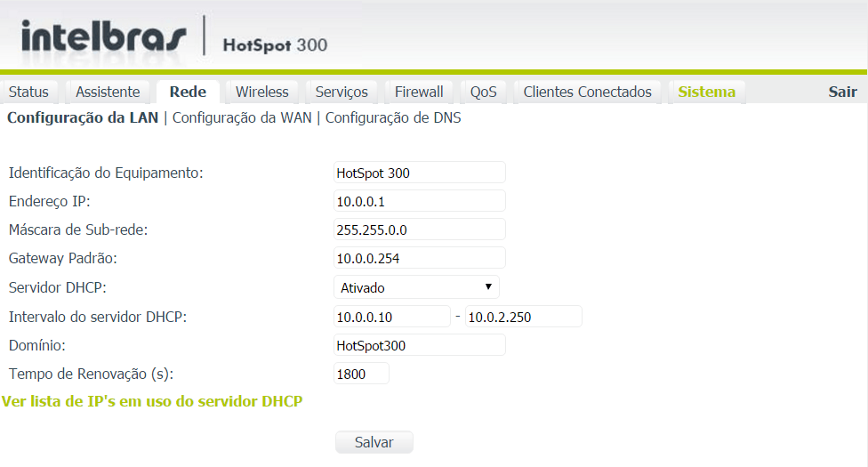Screen dimensions: 868x467
Task: Click DHCP range start field 10.0.0.10
Action: [x=392, y=317]
